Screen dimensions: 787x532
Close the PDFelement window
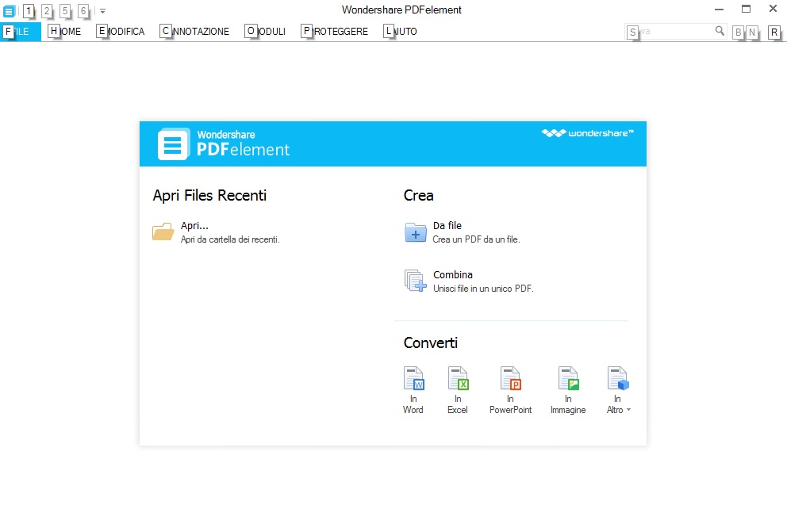pos(773,10)
